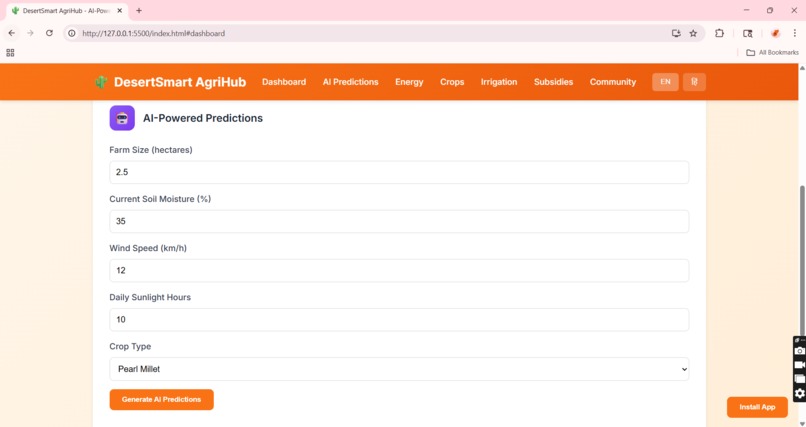The height and width of the screenshot is (427, 806).
Task: Open the apps grid in bookmarks bar
Action: pos(10,52)
